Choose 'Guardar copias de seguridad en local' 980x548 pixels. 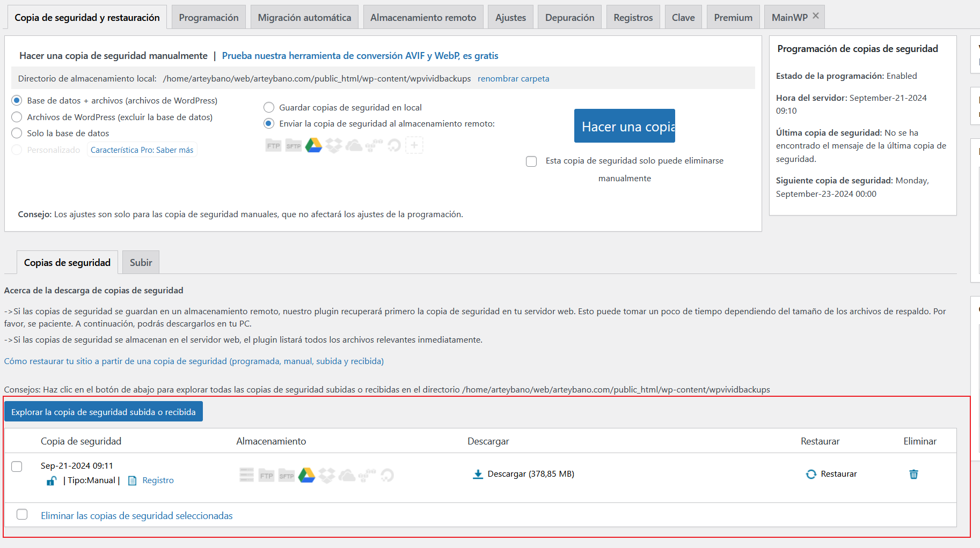[x=269, y=107]
